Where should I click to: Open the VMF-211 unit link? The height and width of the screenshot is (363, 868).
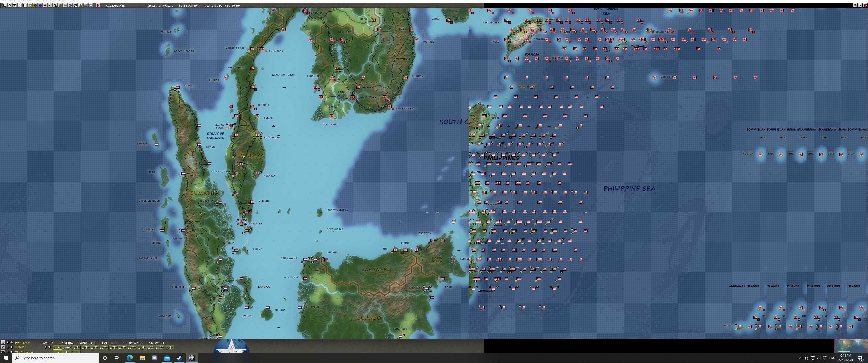20,347
